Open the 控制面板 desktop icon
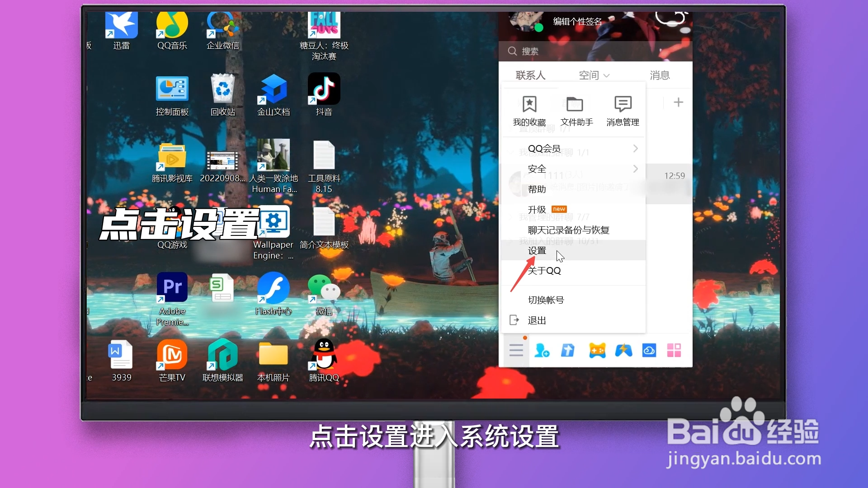Screen dimensions: 868x488 coord(172,96)
